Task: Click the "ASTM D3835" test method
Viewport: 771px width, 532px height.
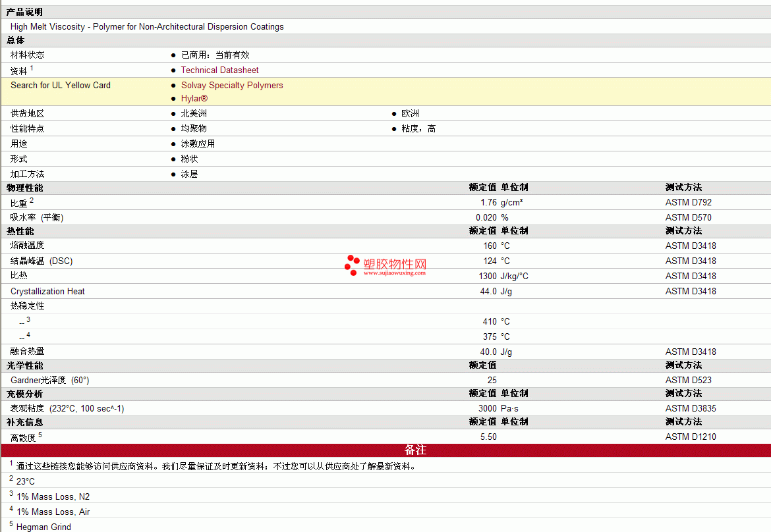Action: click(691, 409)
